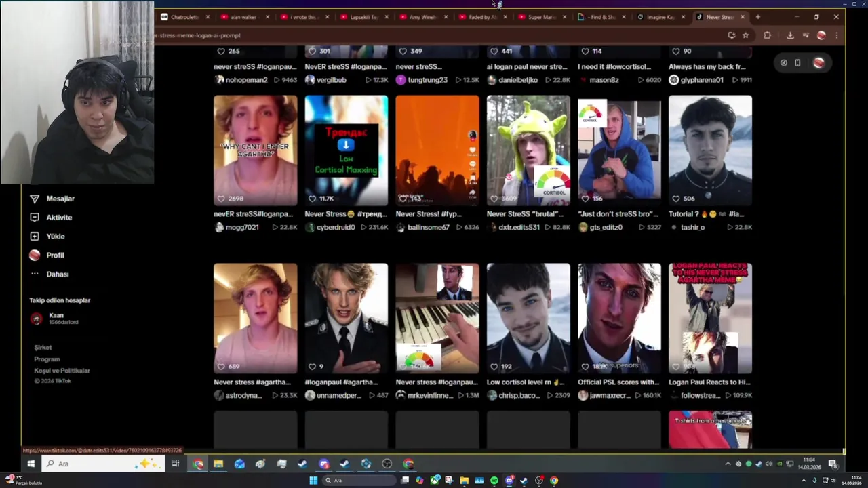The width and height of the screenshot is (868, 488).
Task: Open the 'WHY CAN'T I ENTER AGARTHA' video
Action: coord(256,150)
